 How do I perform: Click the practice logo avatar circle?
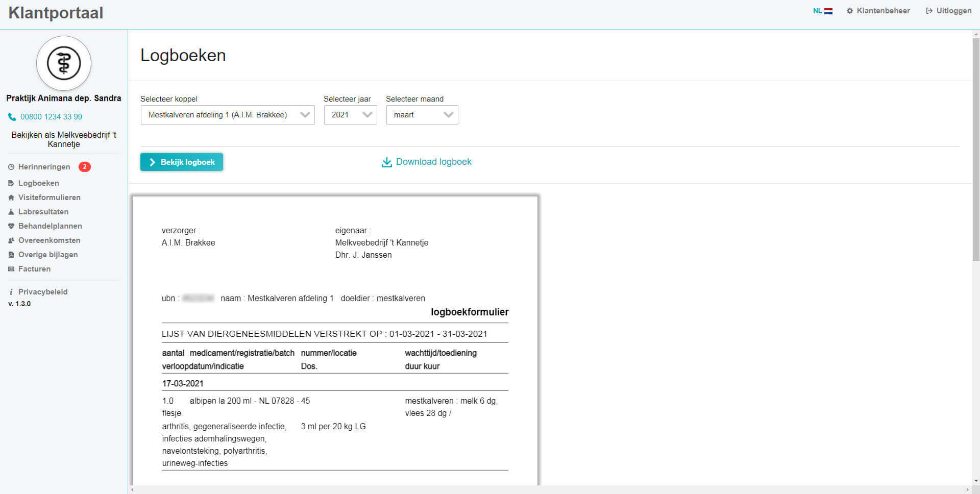pyautogui.click(x=64, y=63)
